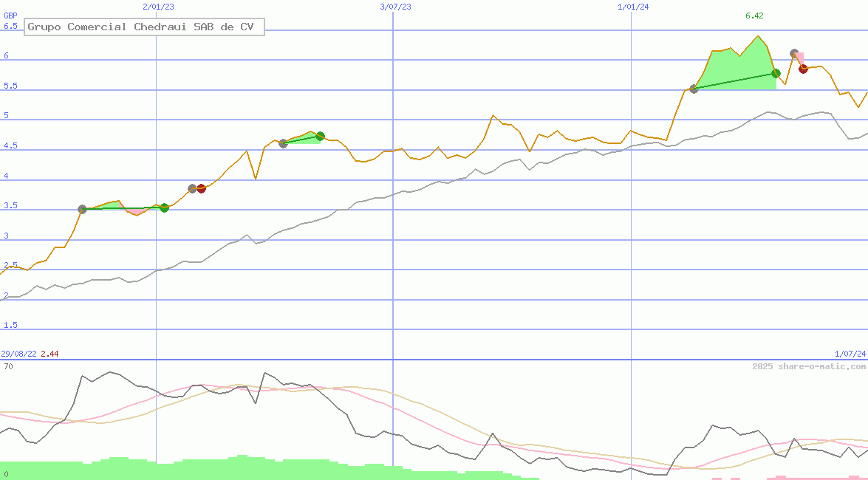Click the 2.44 starting price label
Image resolution: width=868 pixels, height=480 pixels.
tap(49, 354)
